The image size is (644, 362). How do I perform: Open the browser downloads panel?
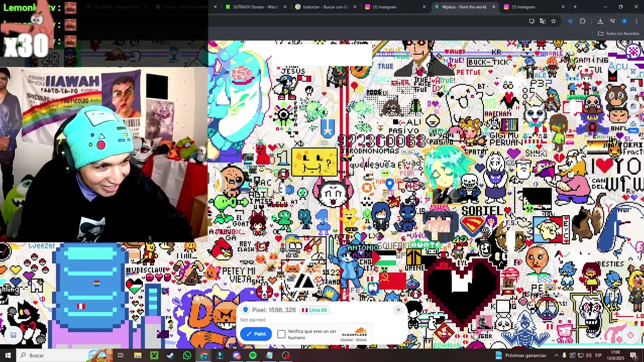[600, 21]
